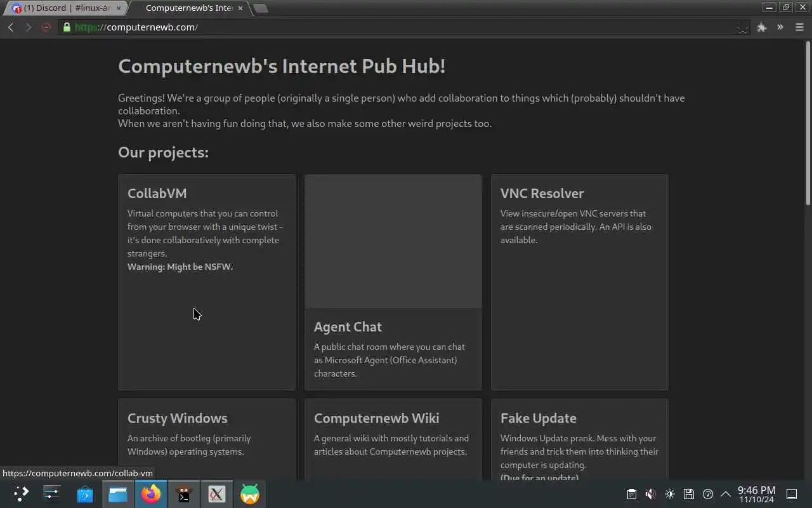Click the 'Our projects:' heading
Image resolution: width=812 pixels, height=508 pixels.
pyautogui.click(x=163, y=152)
